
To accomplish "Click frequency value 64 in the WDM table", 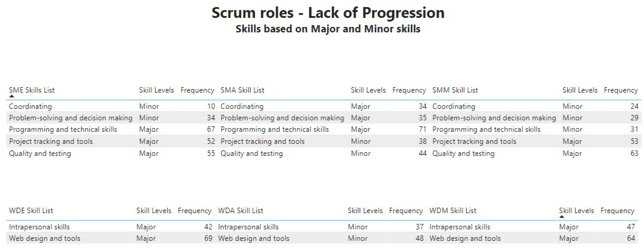I will (x=631, y=238).
